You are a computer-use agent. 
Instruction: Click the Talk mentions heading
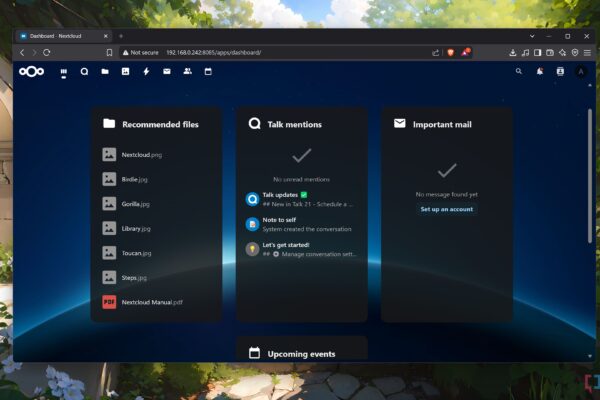(x=295, y=124)
